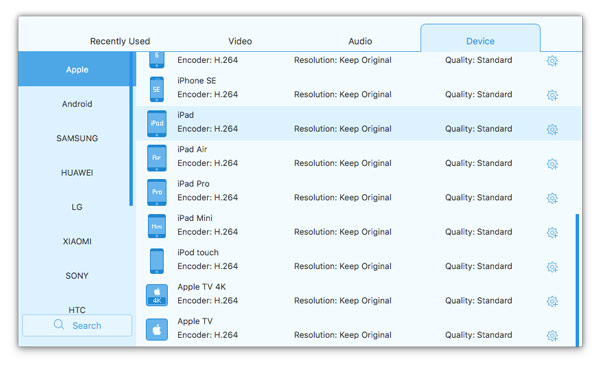Select the Apple TV 4K preset name
600x367 pixels.
point(201,287)
